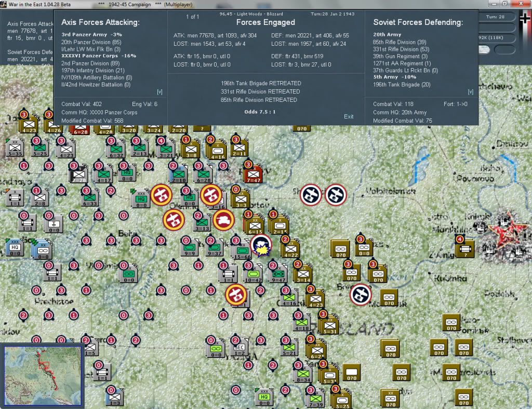Click II/42nd Howitzer Battalion (0)
Screen dimensions: 532x409
point(96,85)
